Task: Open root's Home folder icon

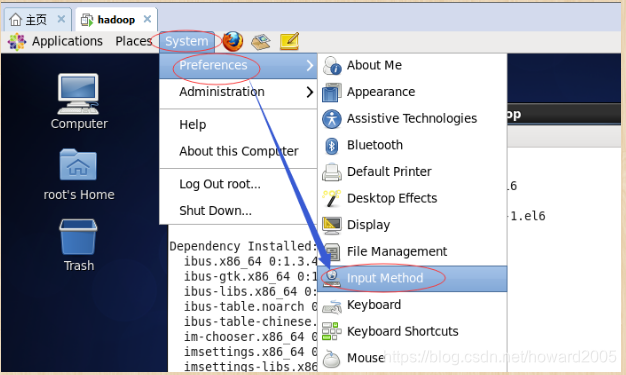Action: pos(78,165)
